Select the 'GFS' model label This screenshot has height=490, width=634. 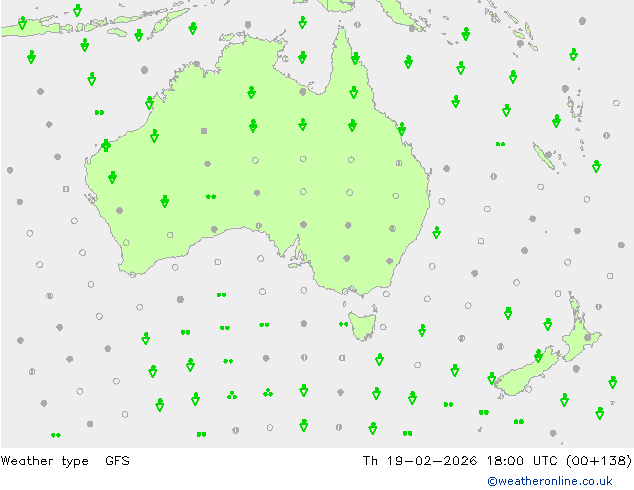117,460
